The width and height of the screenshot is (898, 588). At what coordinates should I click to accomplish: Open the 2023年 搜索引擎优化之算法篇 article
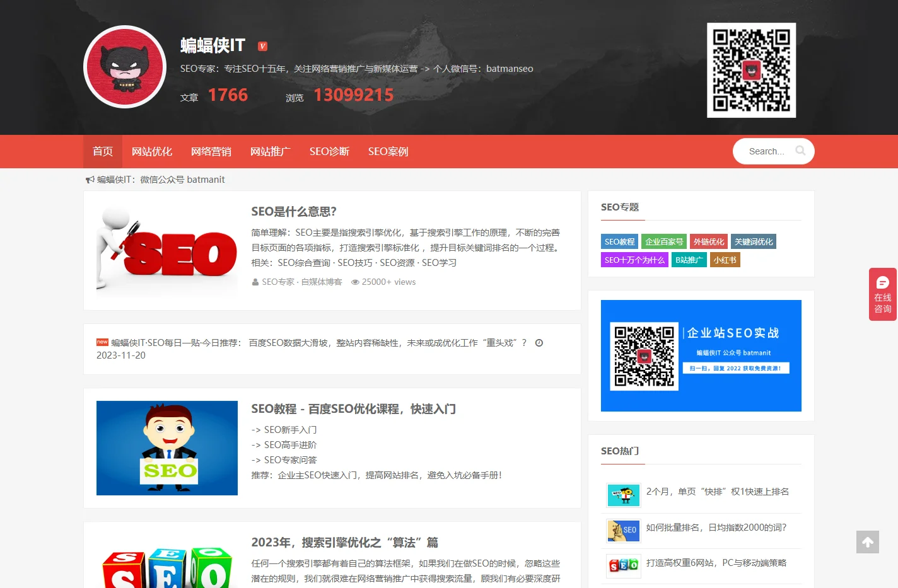tap(345, 543)
